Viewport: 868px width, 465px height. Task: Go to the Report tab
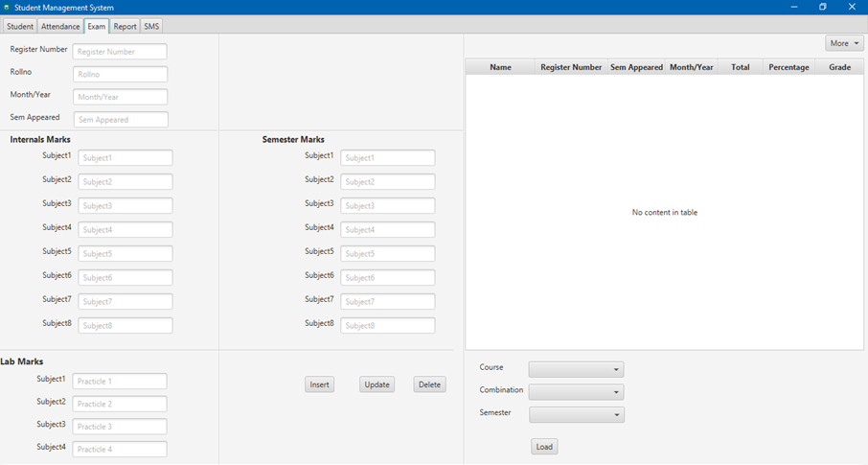click(126, 26)
